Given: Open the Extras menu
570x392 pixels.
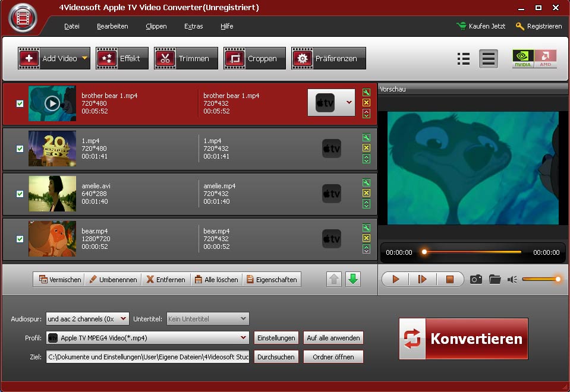Looking at the screenshot, I should coord(193,26).
